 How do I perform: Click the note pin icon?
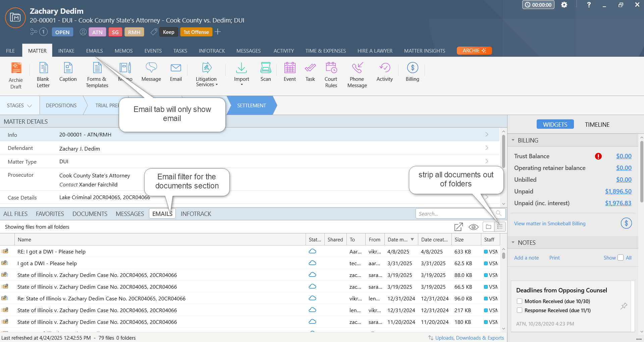tap(624, 306)
